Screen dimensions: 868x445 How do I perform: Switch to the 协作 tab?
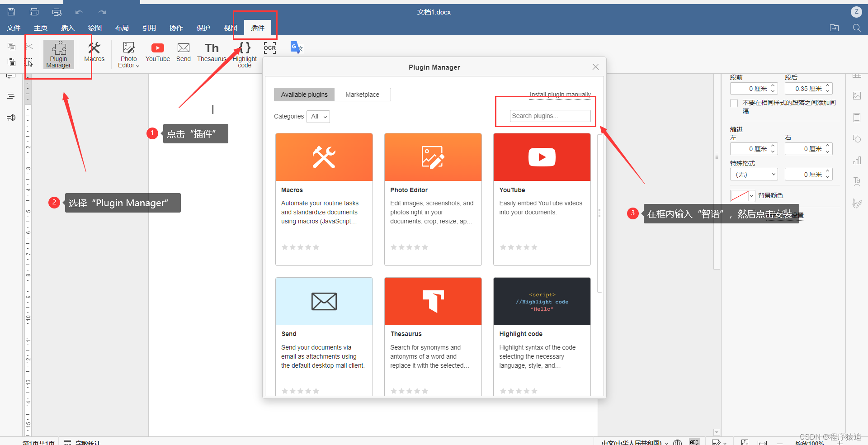[176, 28]
